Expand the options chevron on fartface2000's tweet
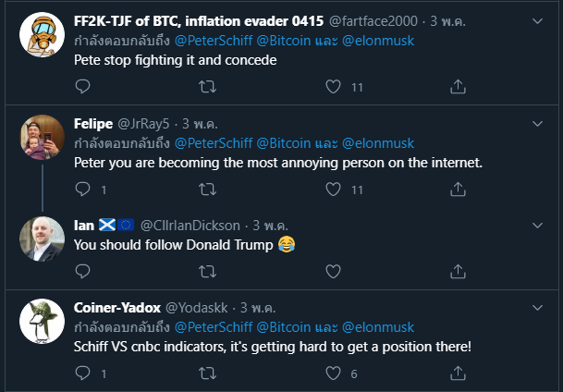This screenshot has width=563, height=392. tap(538, 20)
